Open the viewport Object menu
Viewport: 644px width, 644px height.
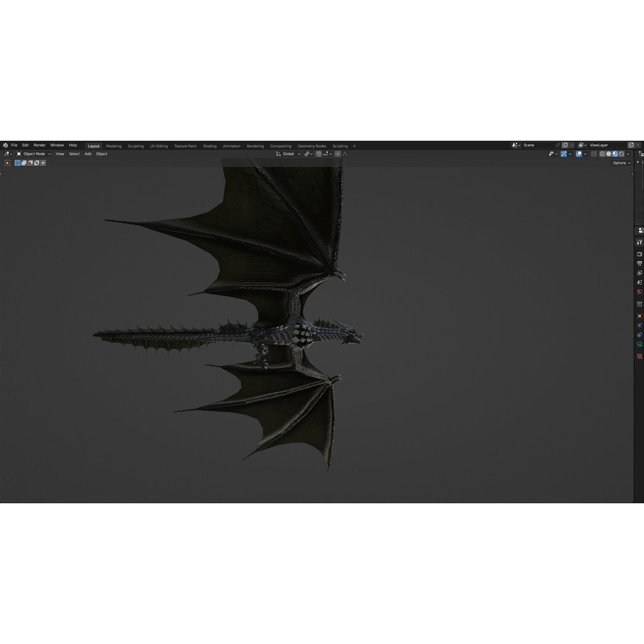click(101, 154)
